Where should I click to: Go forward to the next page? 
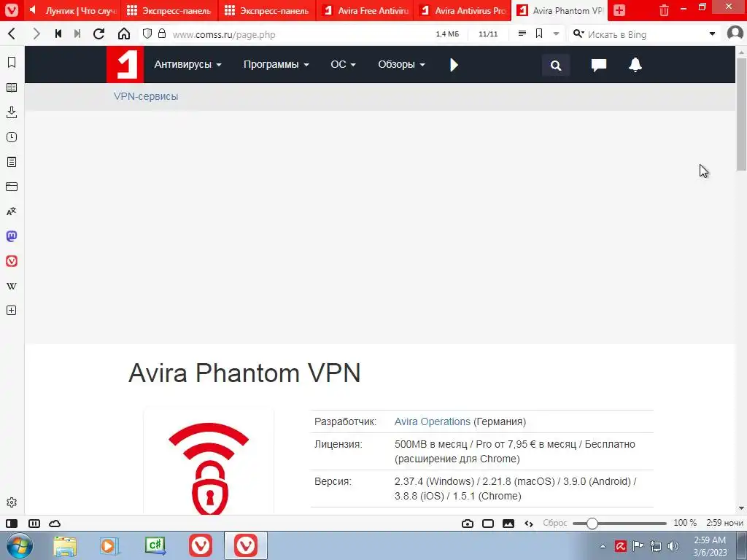click(x=36, y=34)
